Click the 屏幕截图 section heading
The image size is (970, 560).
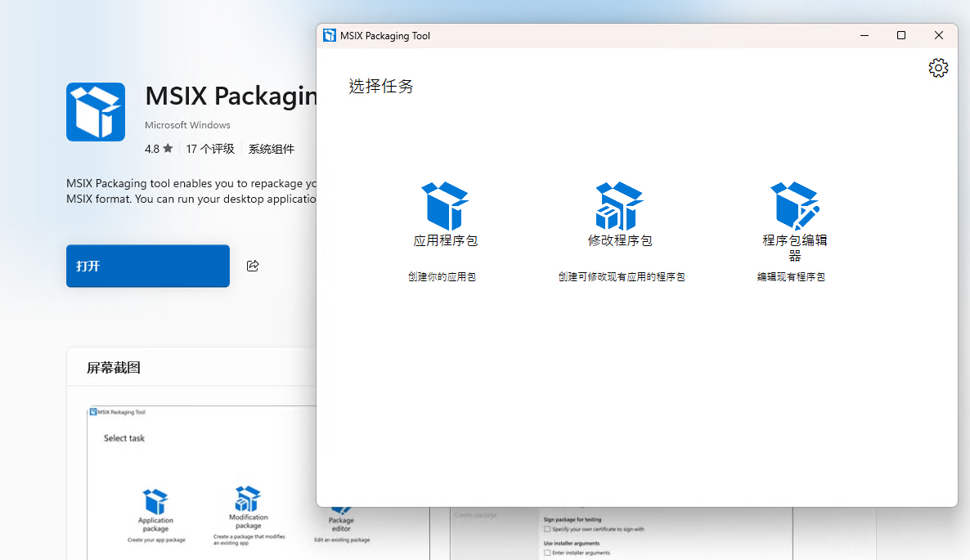click(x=114, y=368)
